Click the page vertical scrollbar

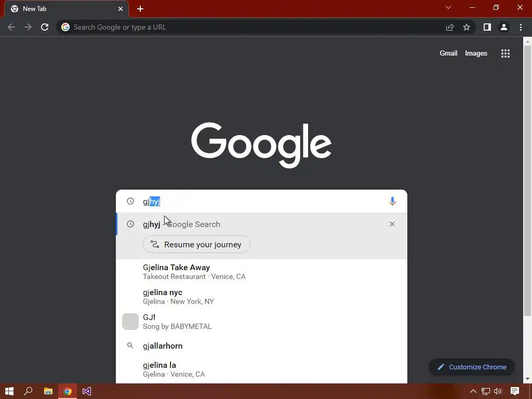click(x=527, y=181)
